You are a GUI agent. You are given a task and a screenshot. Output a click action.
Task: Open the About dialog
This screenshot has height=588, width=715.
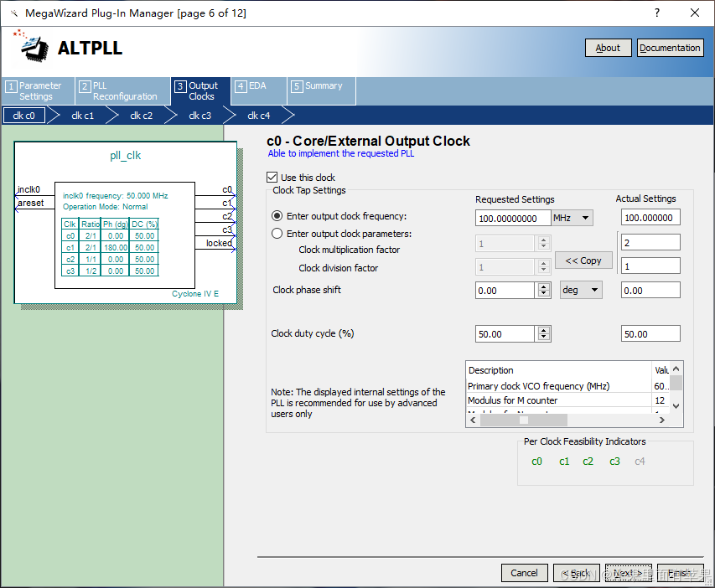[x=608, y=48]
